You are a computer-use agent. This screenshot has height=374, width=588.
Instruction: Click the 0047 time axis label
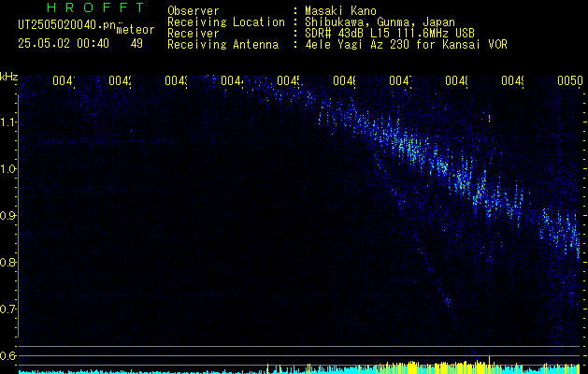[x=400, y=80]
